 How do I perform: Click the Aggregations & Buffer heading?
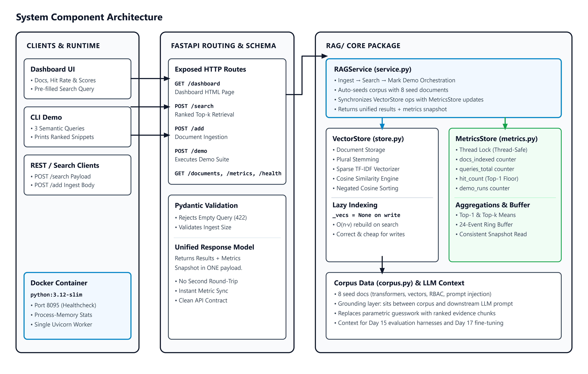pos(493,205)
